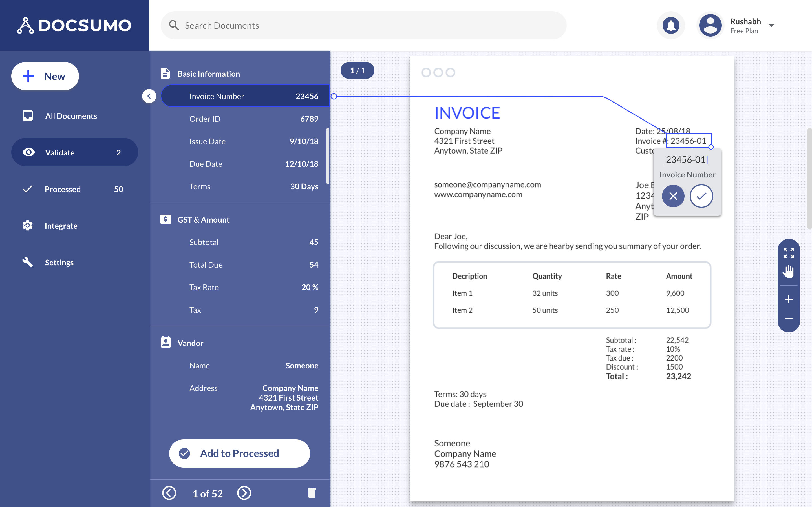Click the Settings wrench icon in sidebar
This screenshot has height=507, width=812.
click(x=27, y=262)
